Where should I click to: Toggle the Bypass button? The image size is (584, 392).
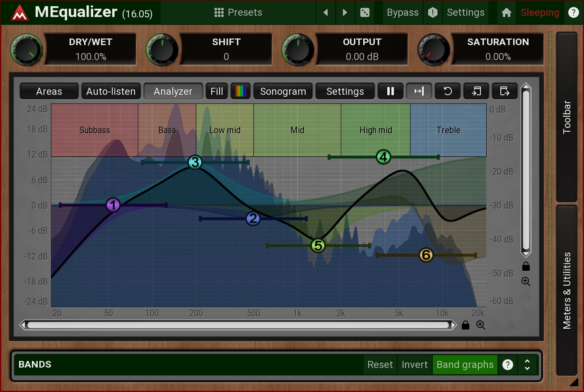click(403, 12)
